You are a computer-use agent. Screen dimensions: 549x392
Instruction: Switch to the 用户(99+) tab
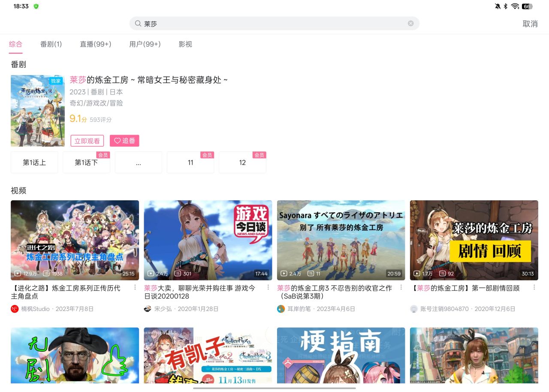click(145, 44)
